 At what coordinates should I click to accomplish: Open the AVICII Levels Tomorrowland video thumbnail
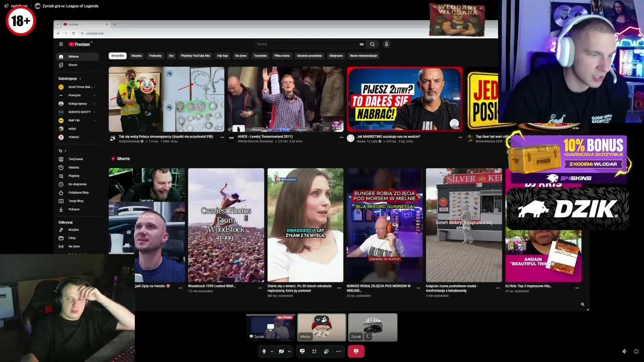click(x=285, y=99)
